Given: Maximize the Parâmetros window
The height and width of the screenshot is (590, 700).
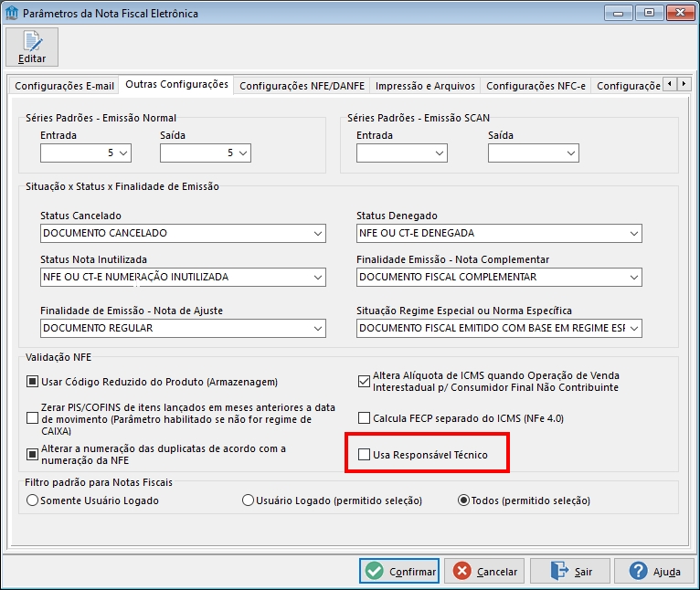Looking at the screenshot, I should tap(649, 13).
